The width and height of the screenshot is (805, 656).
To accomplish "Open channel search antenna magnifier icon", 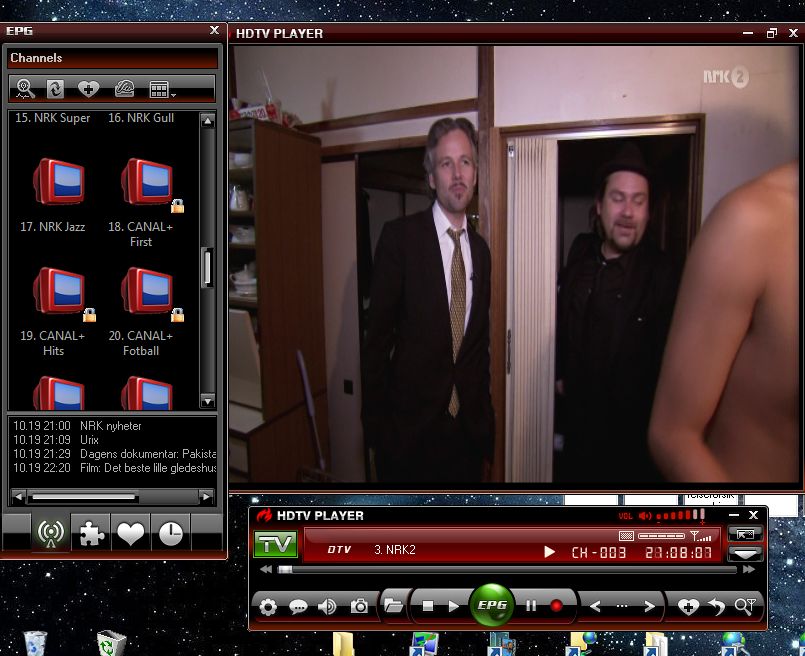I will pos(745,606).
